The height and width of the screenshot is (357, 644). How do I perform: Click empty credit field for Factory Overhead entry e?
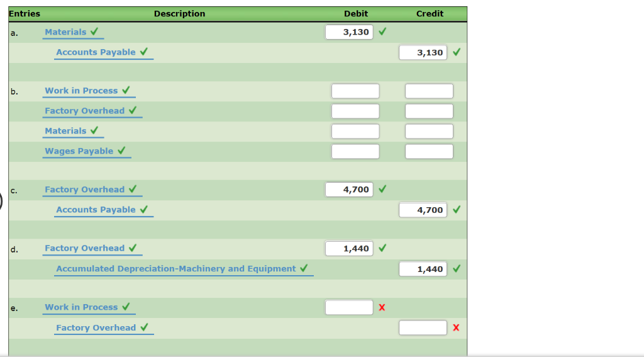(423, 328)
